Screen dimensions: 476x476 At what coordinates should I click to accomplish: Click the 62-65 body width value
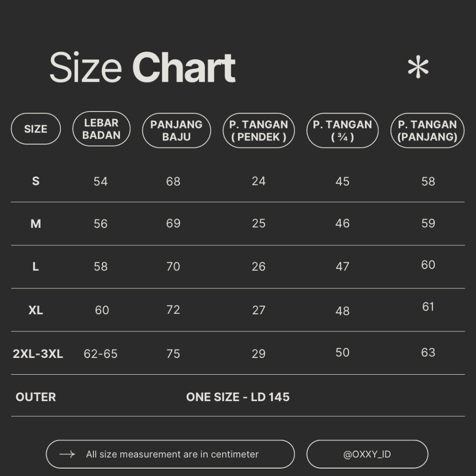[100, 354]
